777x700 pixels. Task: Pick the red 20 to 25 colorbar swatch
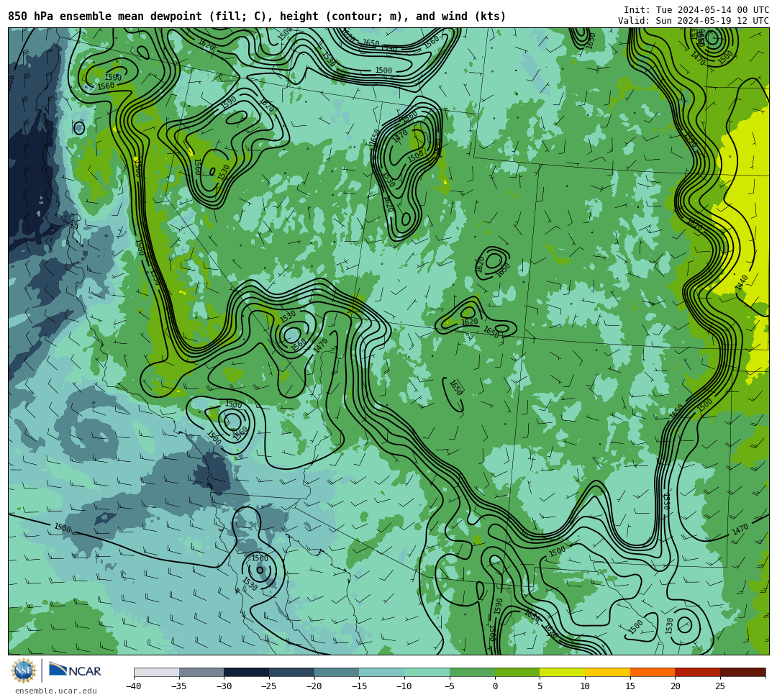(698, 672)
